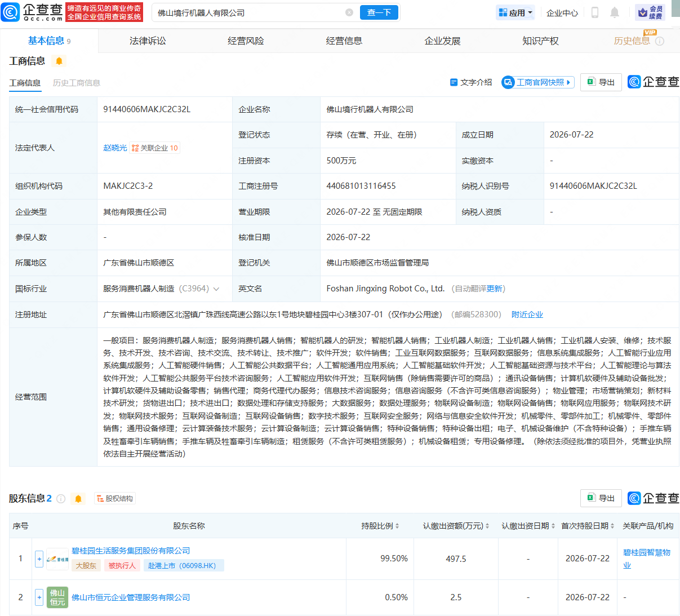Click the bell icon beside 工商信息 heading
The height and width of the screenshot is (616, 680).
(x=59, y=61)
